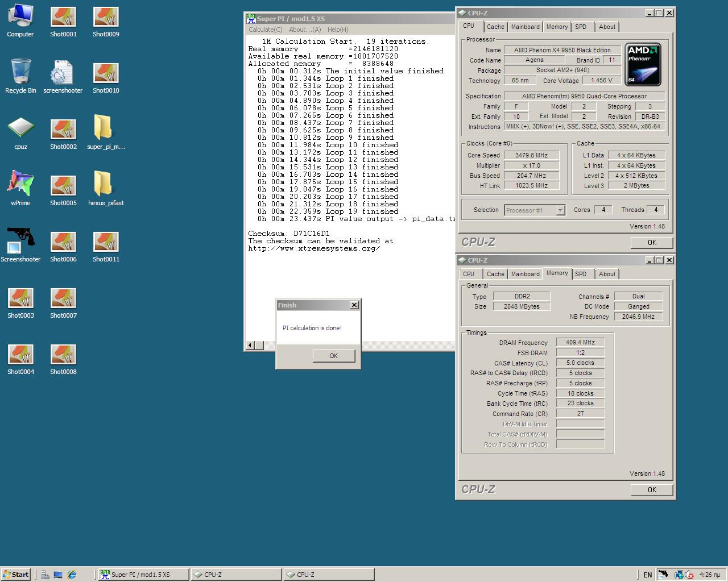
Task: Click the PI value output line
Action: [356, 219]
